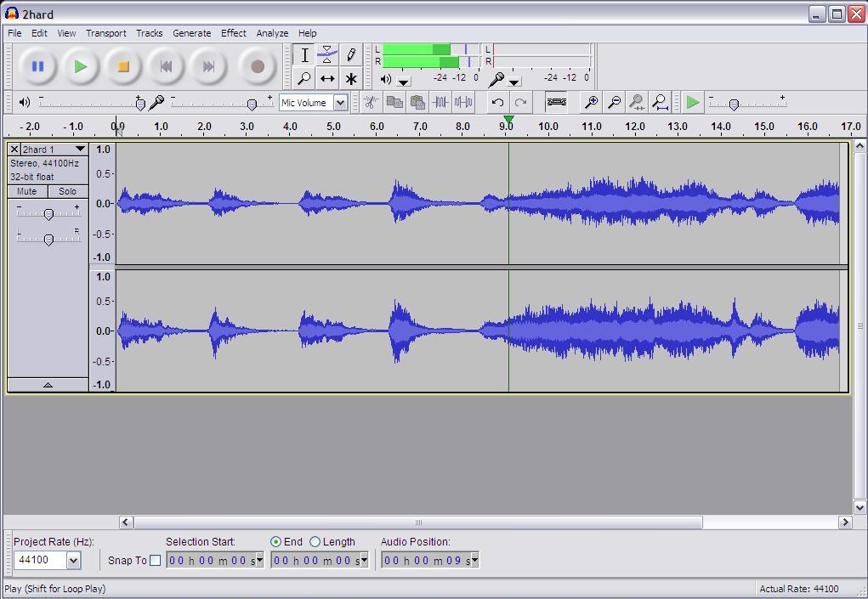Open the Generate menu
Viewport: 868px width, 599px height.
tap(191, 33)
